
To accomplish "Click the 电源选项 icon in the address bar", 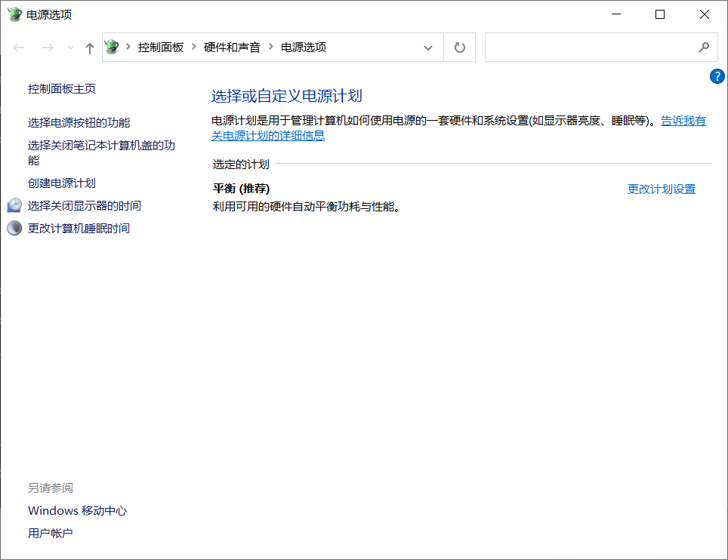I will [x=112, y=47].
